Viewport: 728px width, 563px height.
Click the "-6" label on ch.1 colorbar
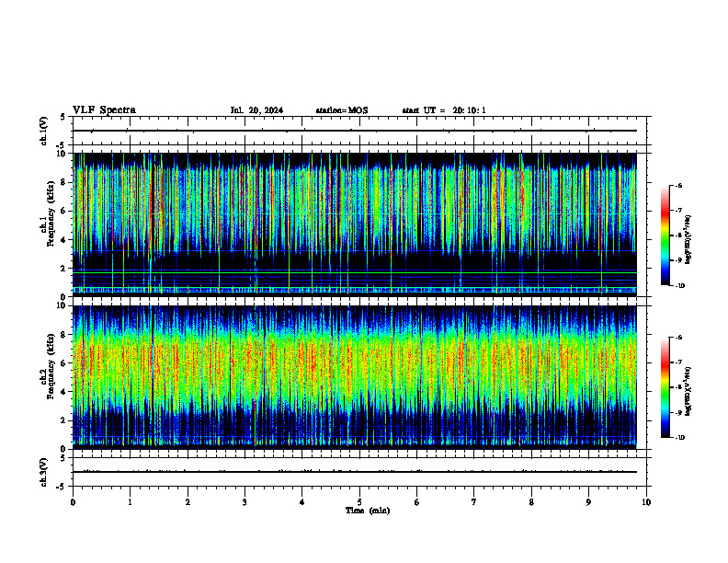pos(679,185)
